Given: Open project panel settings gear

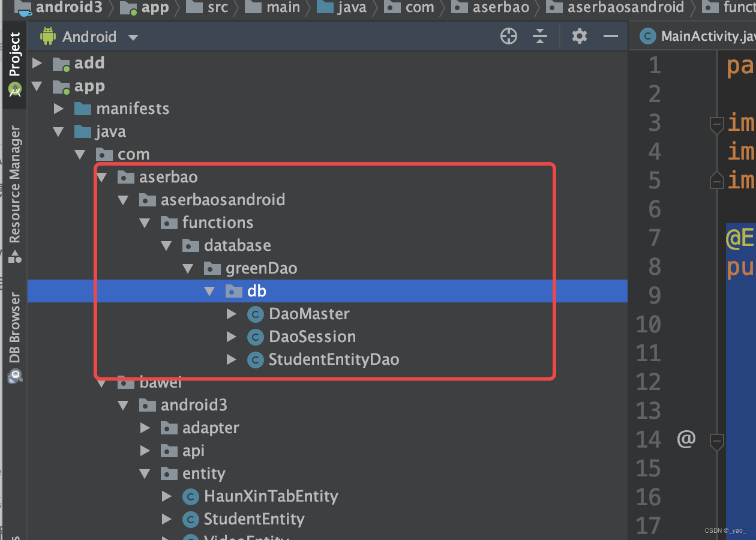Looking at the screenshot, I should coord(579,37).
